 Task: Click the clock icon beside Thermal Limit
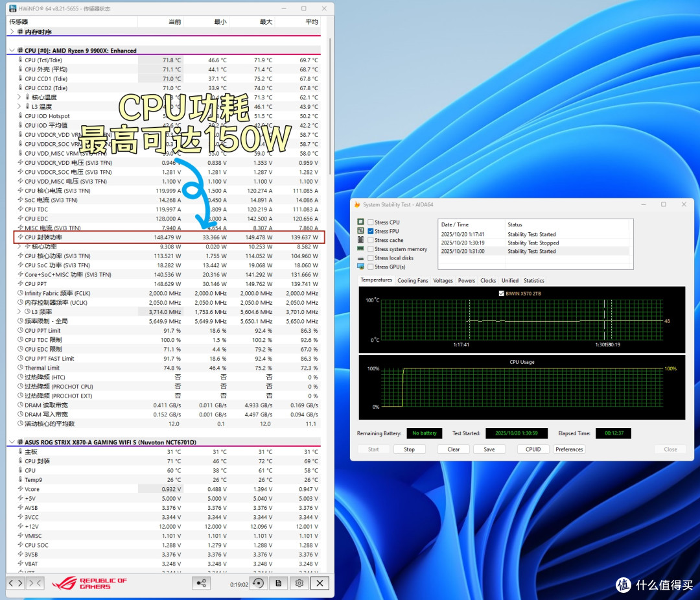[20, 368]
